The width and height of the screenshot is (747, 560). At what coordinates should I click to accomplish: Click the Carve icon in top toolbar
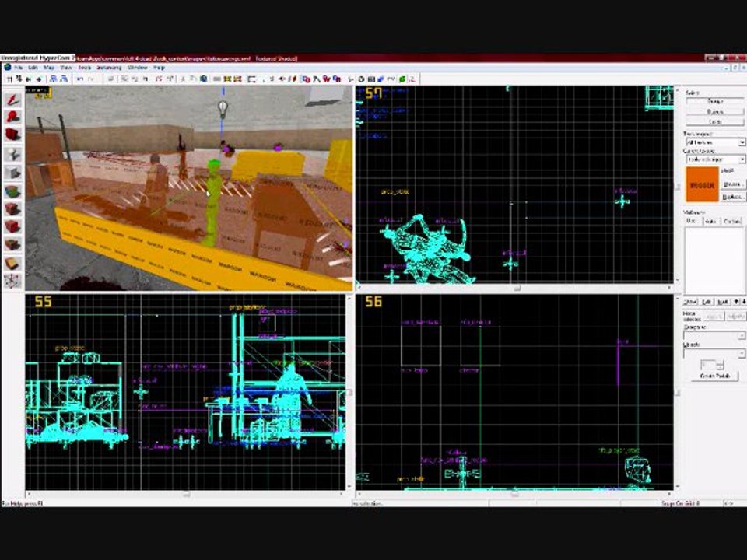[110, 79]
